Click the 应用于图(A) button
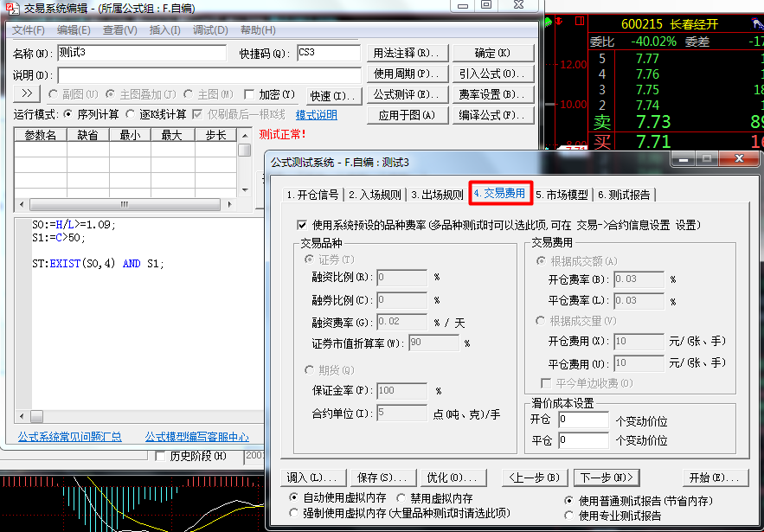This screenshot has height=532, width=764. click(407, 115)
